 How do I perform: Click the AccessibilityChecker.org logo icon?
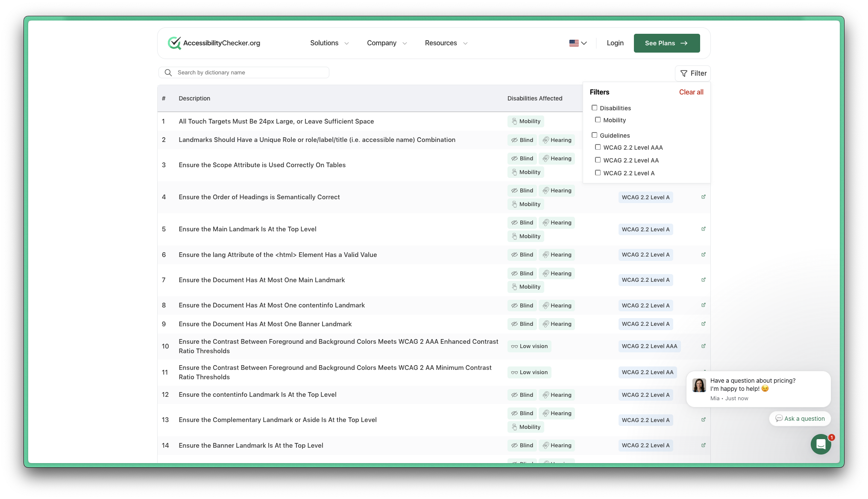coord(174,43)
